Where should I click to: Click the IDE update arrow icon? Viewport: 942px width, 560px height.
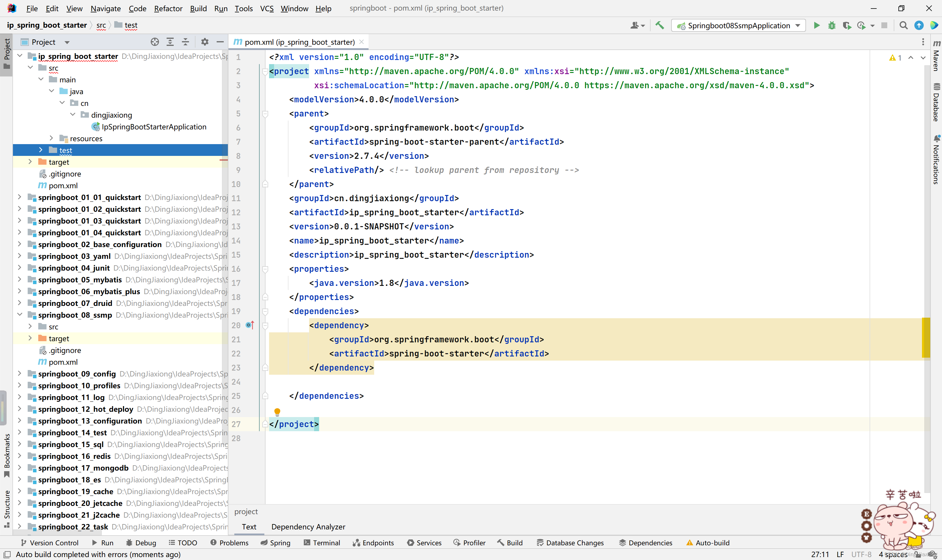click(x=919, y=25)
